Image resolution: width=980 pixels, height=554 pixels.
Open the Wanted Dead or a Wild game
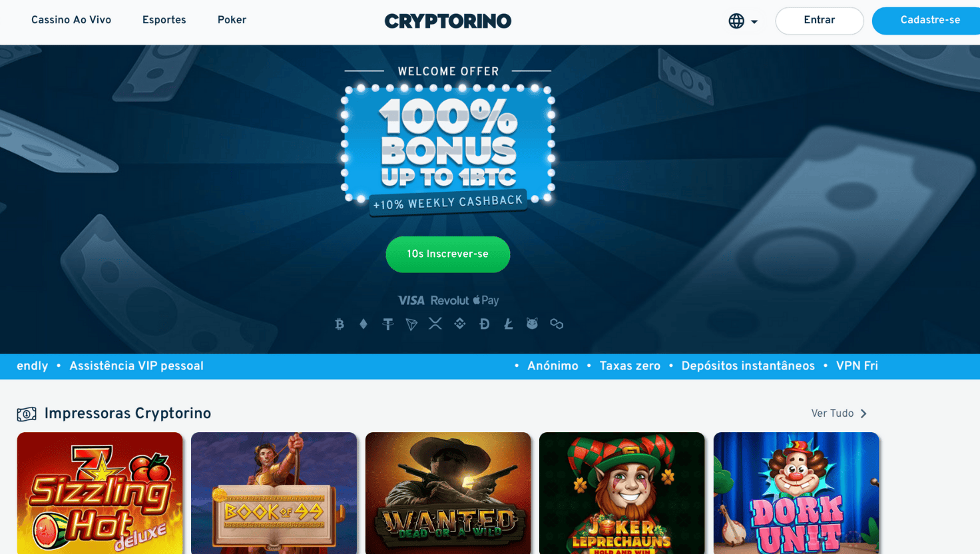448,493
